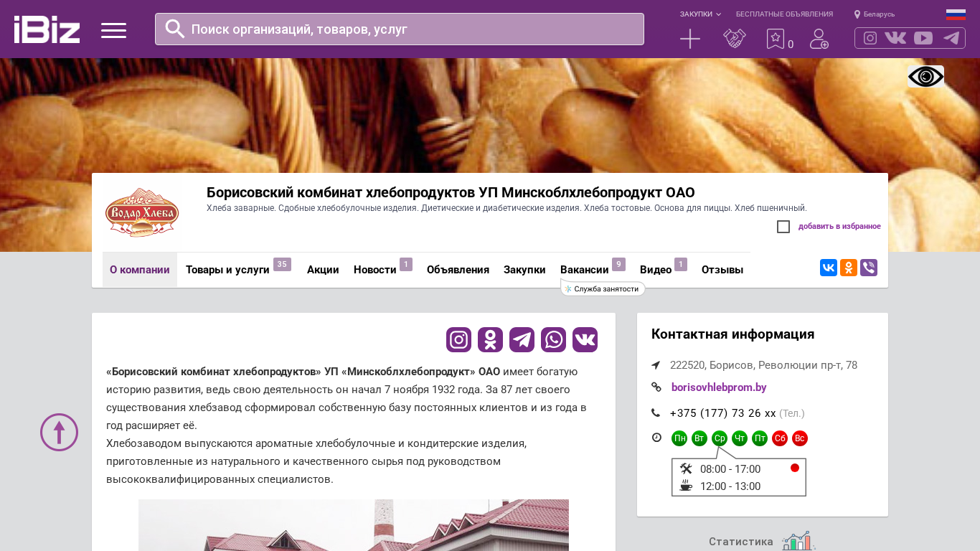This screenshot has width=980, height=551.
Task: Click the statistics chart icon
Action: click(x=798, y=541)
